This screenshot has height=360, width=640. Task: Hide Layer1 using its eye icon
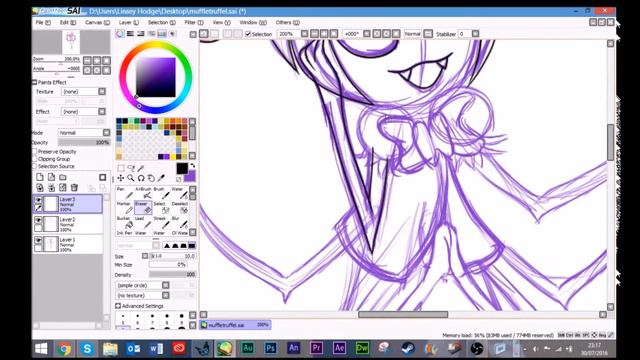tap(38, 240)
